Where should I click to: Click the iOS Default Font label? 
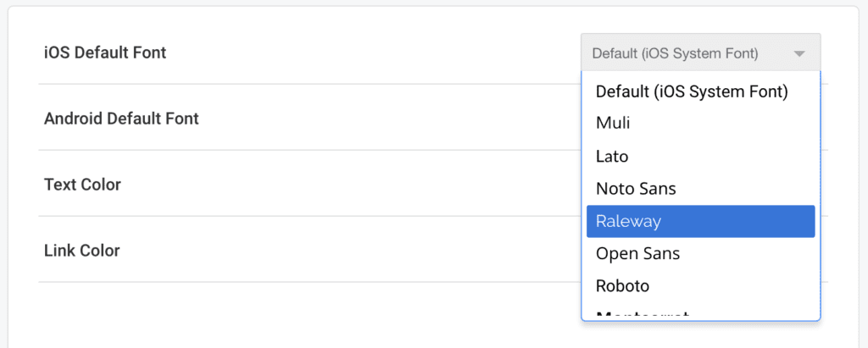click(x=105, y=52)
